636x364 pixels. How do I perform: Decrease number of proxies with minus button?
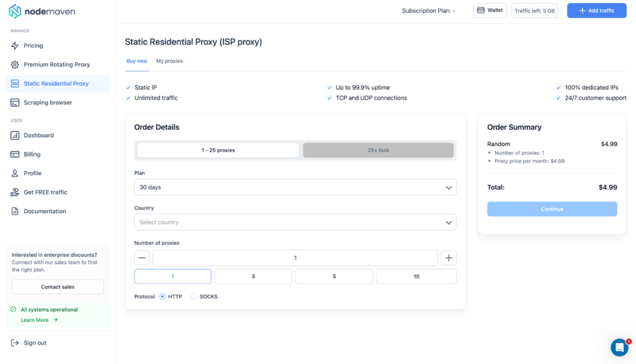pos(142,258)
